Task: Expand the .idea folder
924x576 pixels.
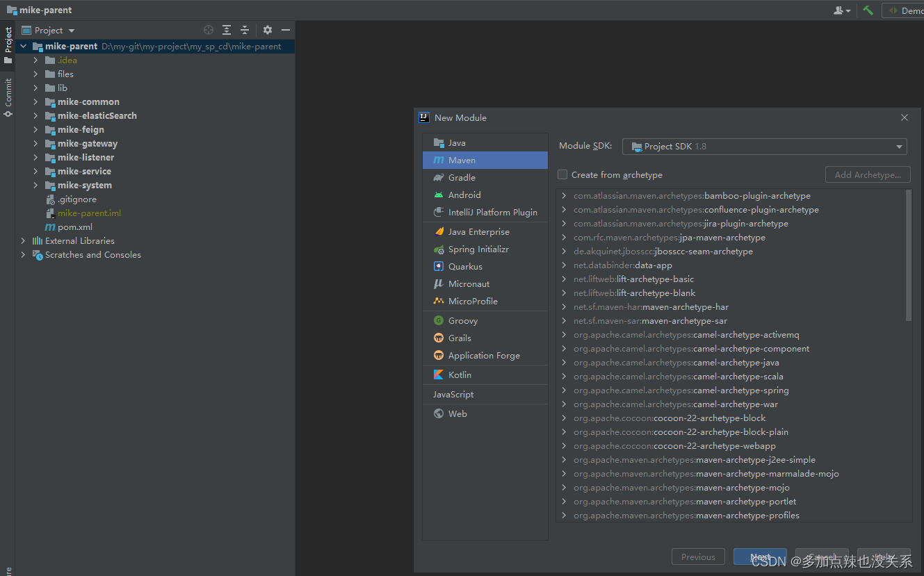Action: point(35,60)
